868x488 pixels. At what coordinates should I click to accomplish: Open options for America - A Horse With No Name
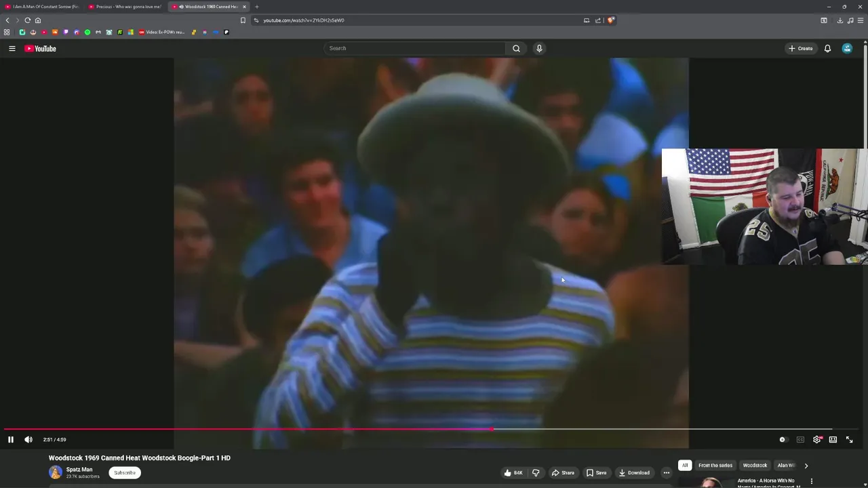tap(812, 481)
